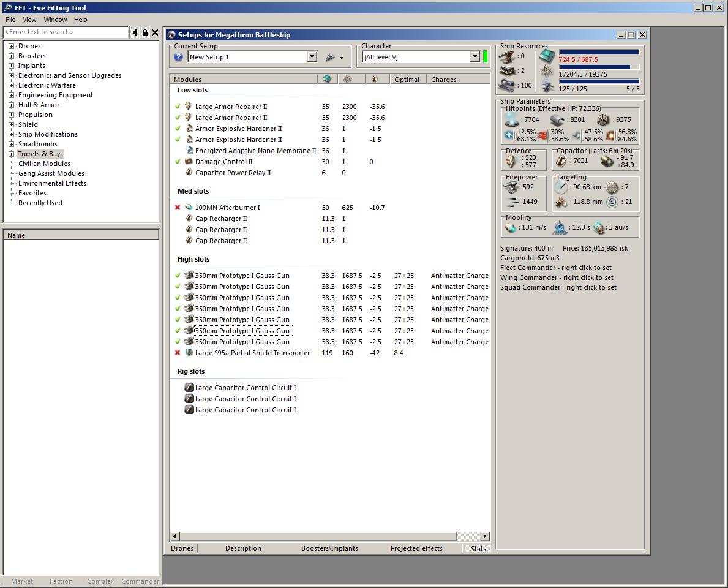
Task: Open the File menu
Action: tap(10, 20)
